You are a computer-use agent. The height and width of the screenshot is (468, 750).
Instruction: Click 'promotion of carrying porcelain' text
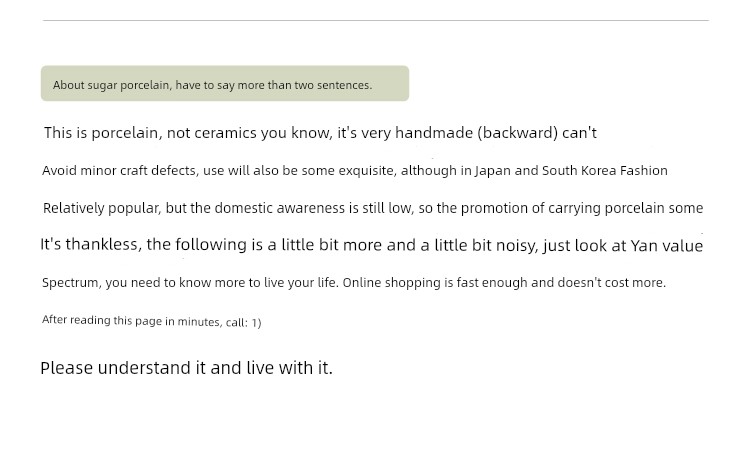coord(562,208)
